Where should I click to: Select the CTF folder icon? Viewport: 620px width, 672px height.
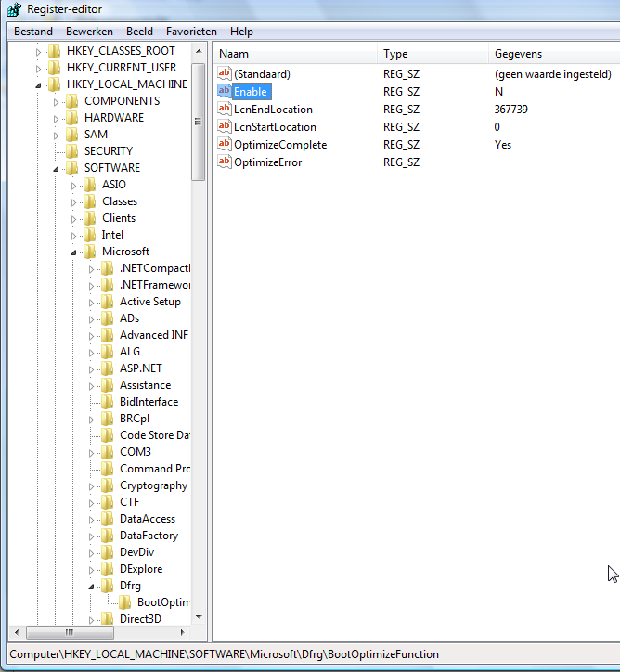(107, 502)
